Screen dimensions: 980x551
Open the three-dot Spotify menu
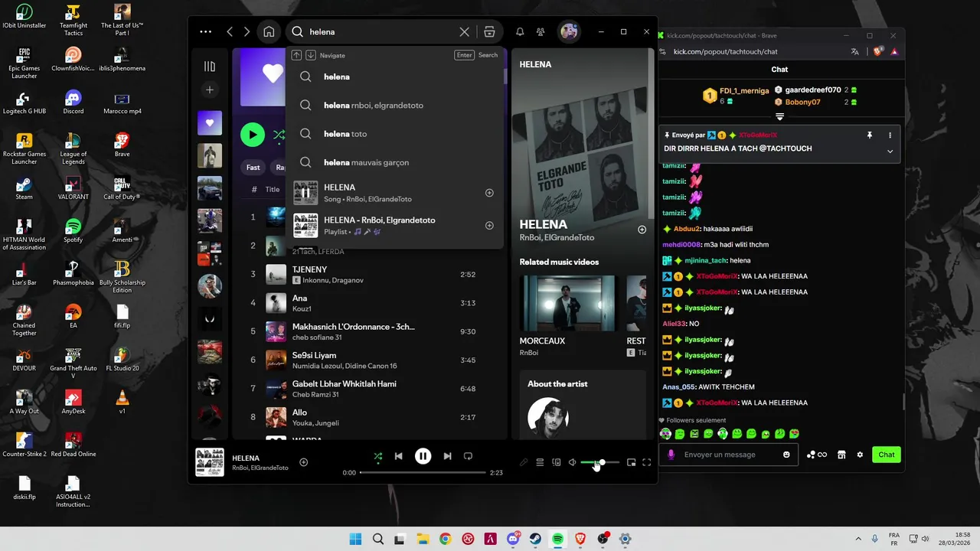(x=205, y=32)
